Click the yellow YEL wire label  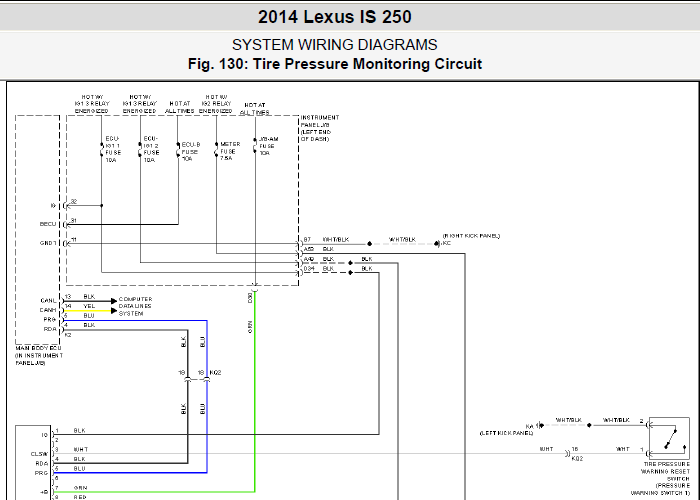click(89, 306)
